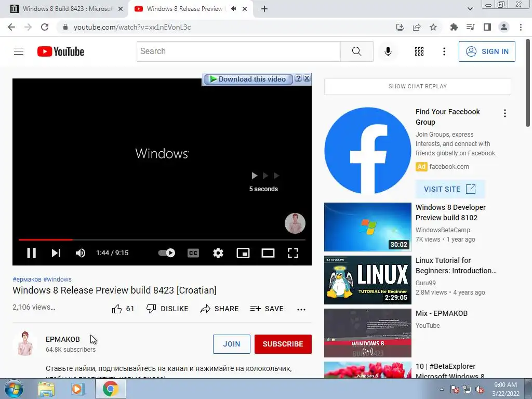Toggle closed captions (CC) on the video
This screenshot has height=399, width=532.
[x=193, y=253]
